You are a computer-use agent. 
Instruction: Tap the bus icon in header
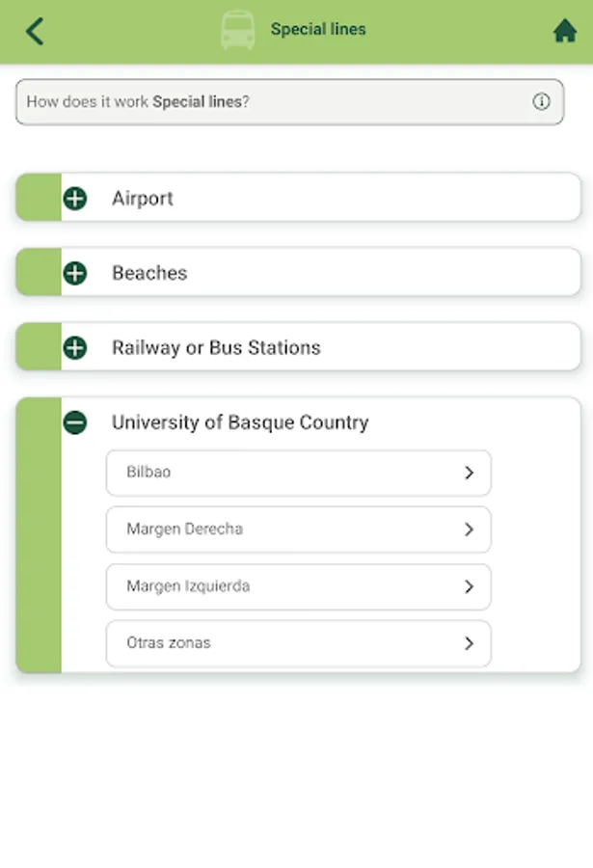pyautogui.click(x=238, y=30)
